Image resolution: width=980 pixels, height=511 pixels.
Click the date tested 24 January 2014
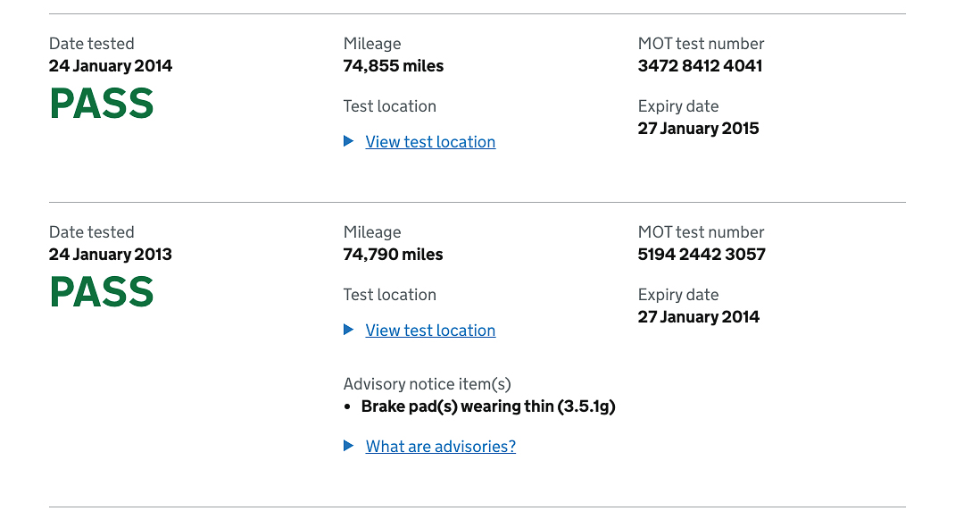(111, 66)
